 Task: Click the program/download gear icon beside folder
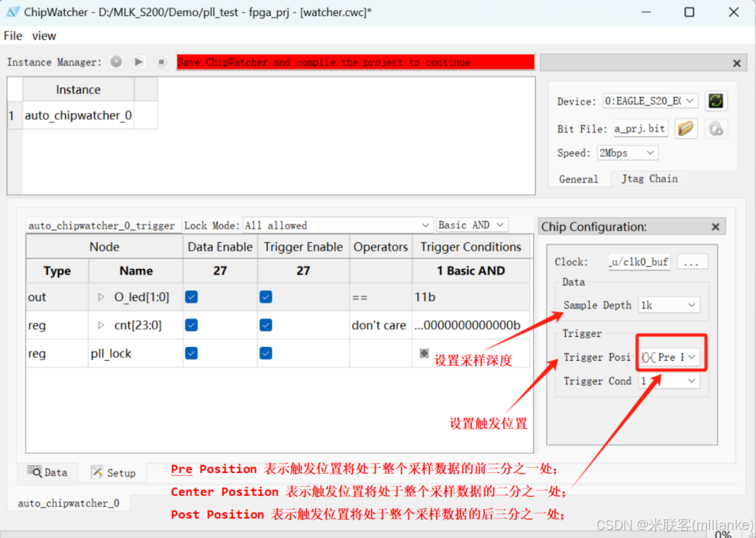pos(716,129)
